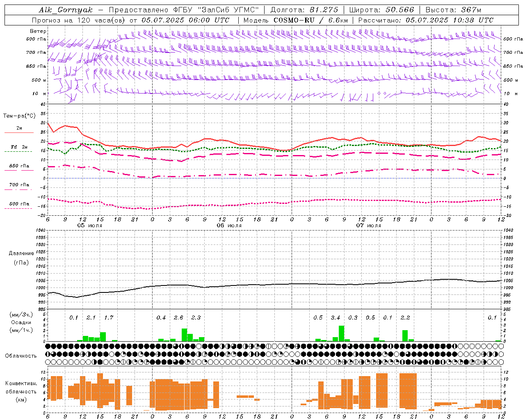This screenshot has height=420, width=525.
Task: Click the precipitation total "0.3"
Action: [353, 317]
